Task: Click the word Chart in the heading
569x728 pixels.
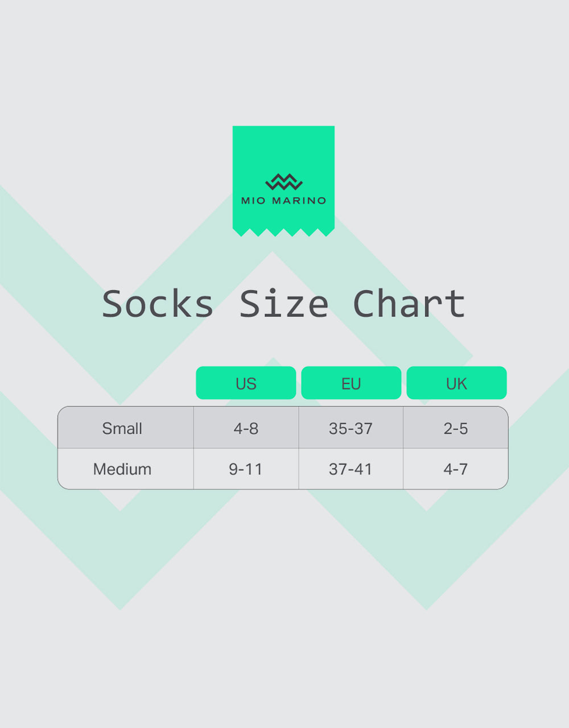Action: tap(409, 304)
